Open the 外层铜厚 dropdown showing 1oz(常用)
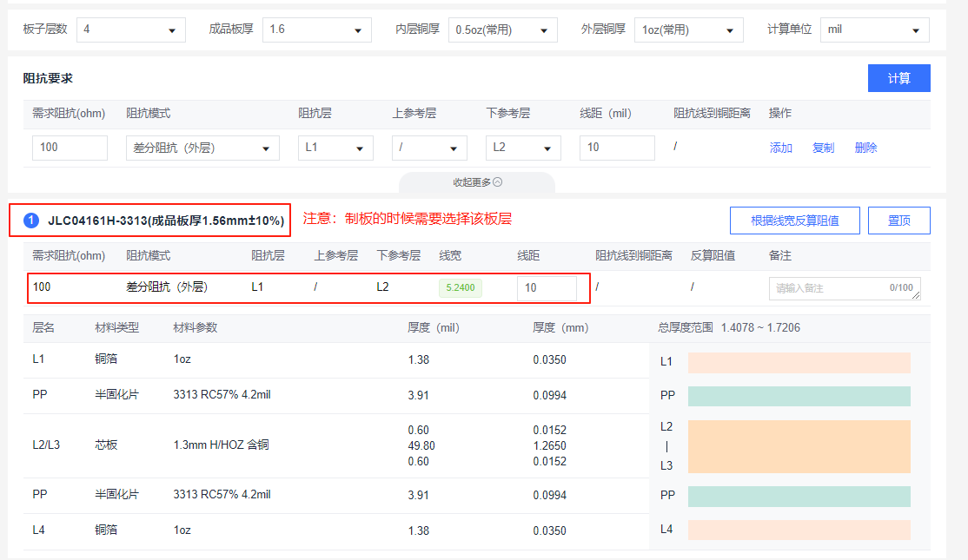This screenshot has width=968, height=560. tap(688, 30)
